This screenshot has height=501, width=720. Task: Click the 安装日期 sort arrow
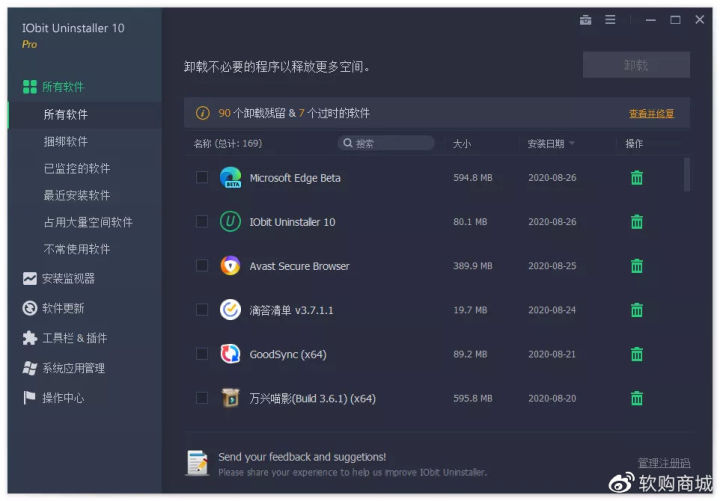click(x=572, y=143)
